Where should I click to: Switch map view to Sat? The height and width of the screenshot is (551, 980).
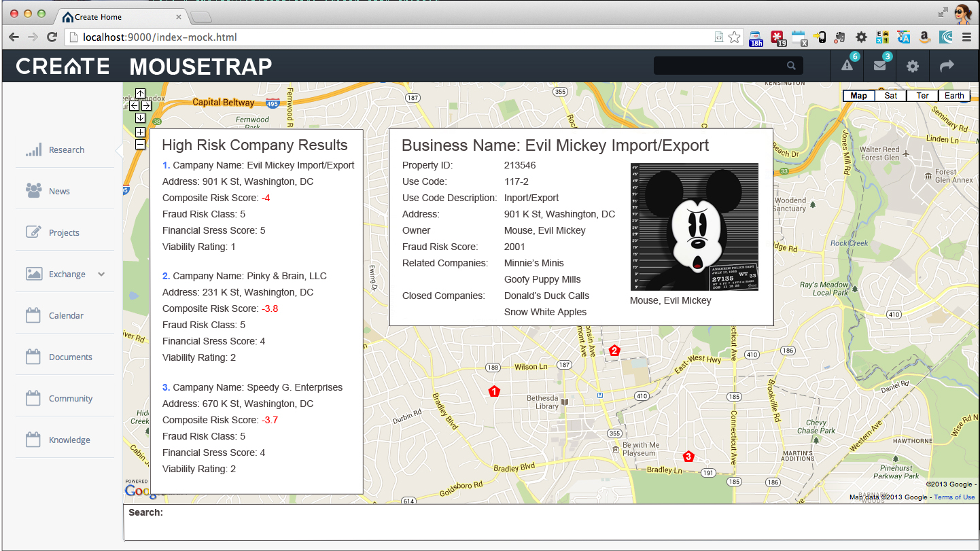(891, 96)
